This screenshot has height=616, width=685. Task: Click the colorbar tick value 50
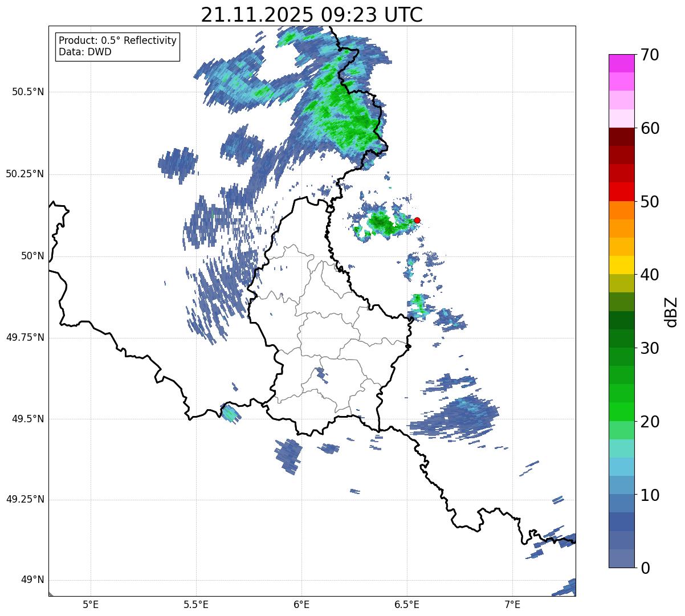coord(650,202)
